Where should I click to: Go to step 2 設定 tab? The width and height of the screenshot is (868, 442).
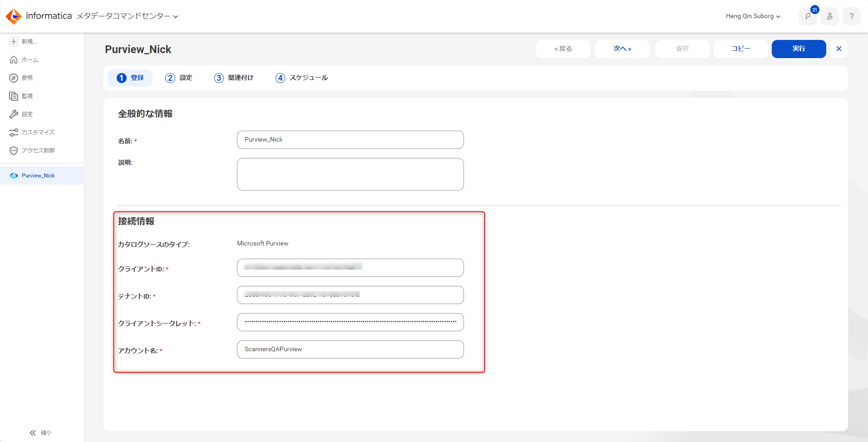(x=179, y=78)
